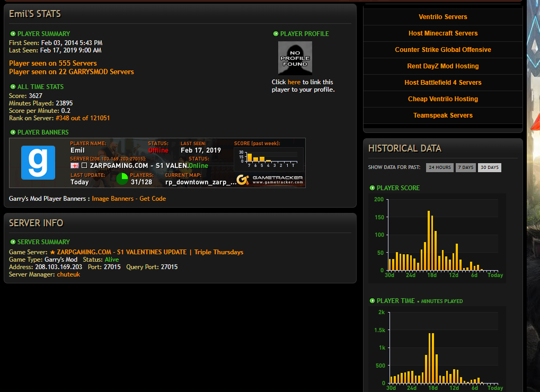Click the Garry's Mod logo in player banner
The width and height of the screenshot is (540, 392).
[38, 163]
